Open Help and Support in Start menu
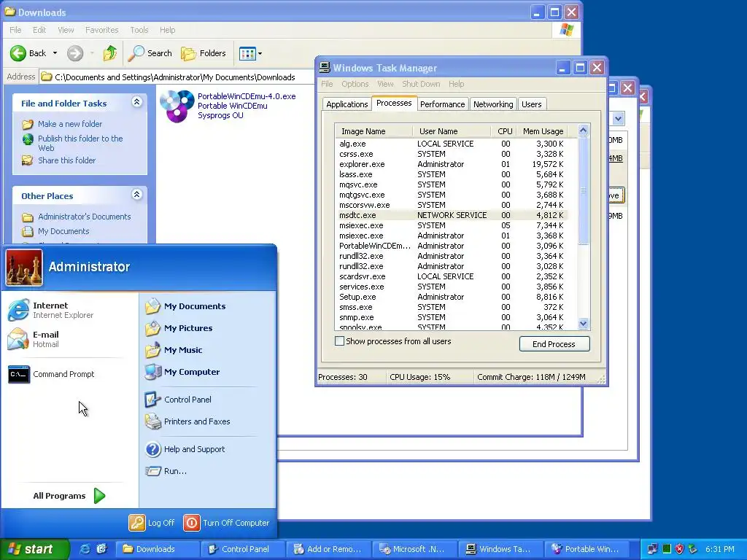The image size is (747, 560). 185,449
